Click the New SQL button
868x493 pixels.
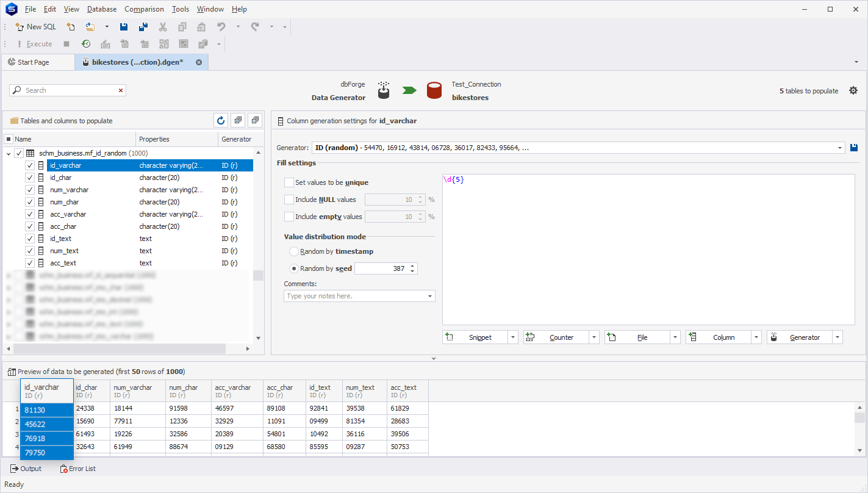tap(35, 27)
